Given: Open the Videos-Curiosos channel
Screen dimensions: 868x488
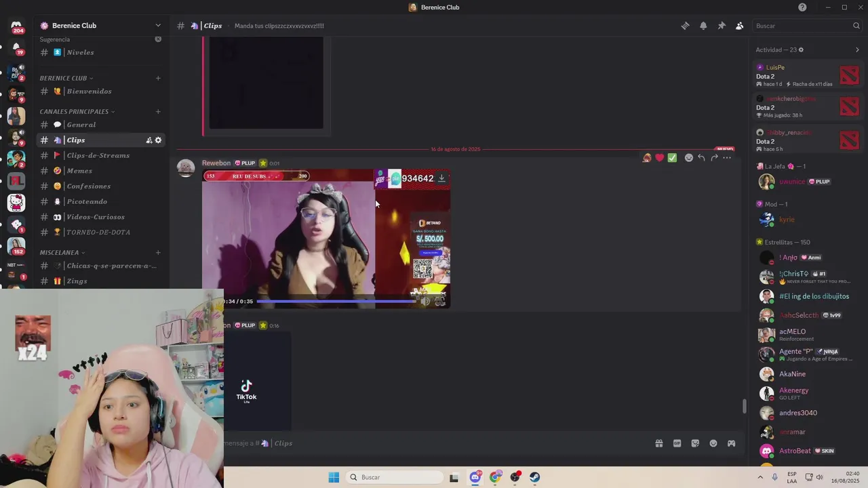Looking at the screenshot, I should point(96,217).
